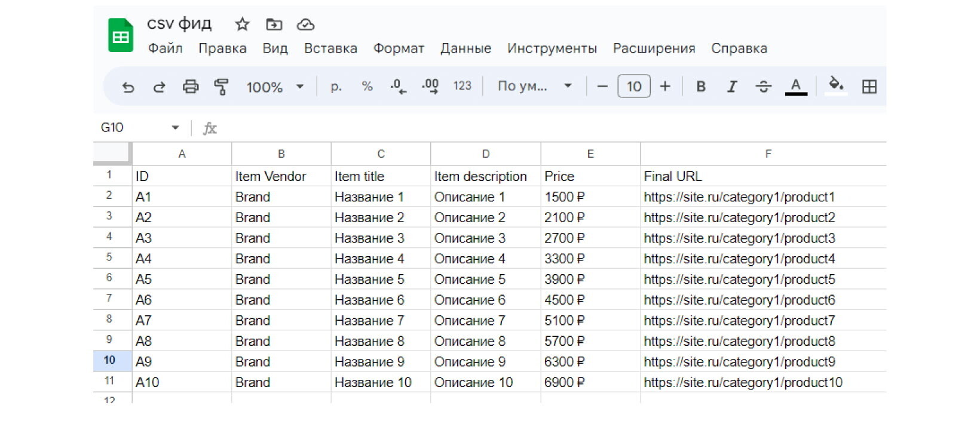Select column A header
Screen dimensions: 980x430
[x=182, y=153]
